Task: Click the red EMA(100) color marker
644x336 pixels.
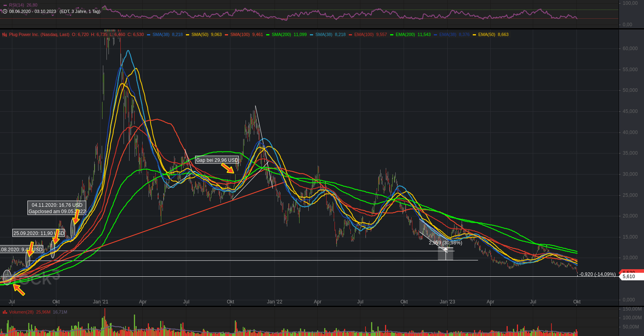Action: [x=350, y=35]
